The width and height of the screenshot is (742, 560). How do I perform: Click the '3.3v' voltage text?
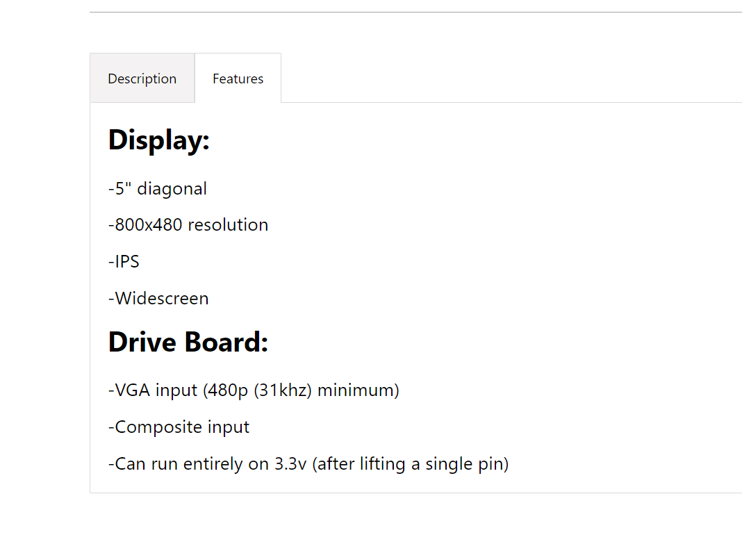[290, 464]
